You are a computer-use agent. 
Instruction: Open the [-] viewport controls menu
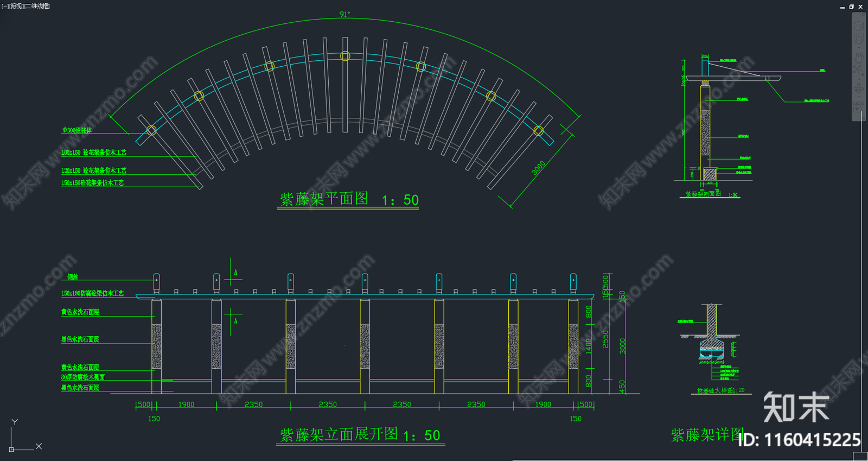pos(5,6)
